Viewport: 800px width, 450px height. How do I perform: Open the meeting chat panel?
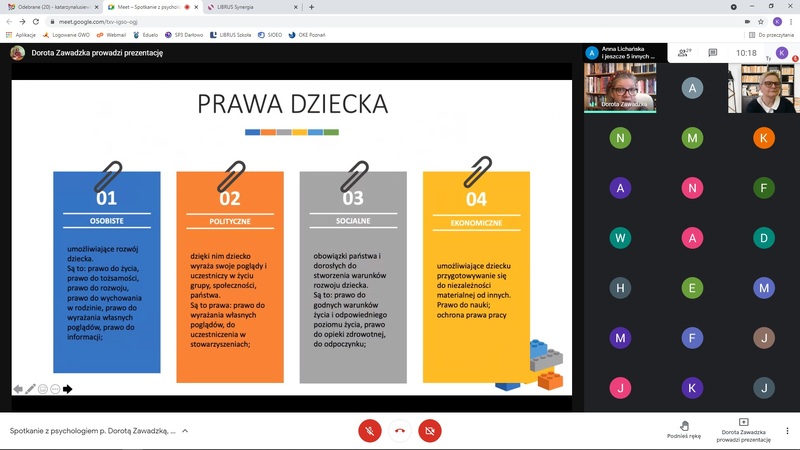click(713, 52)
